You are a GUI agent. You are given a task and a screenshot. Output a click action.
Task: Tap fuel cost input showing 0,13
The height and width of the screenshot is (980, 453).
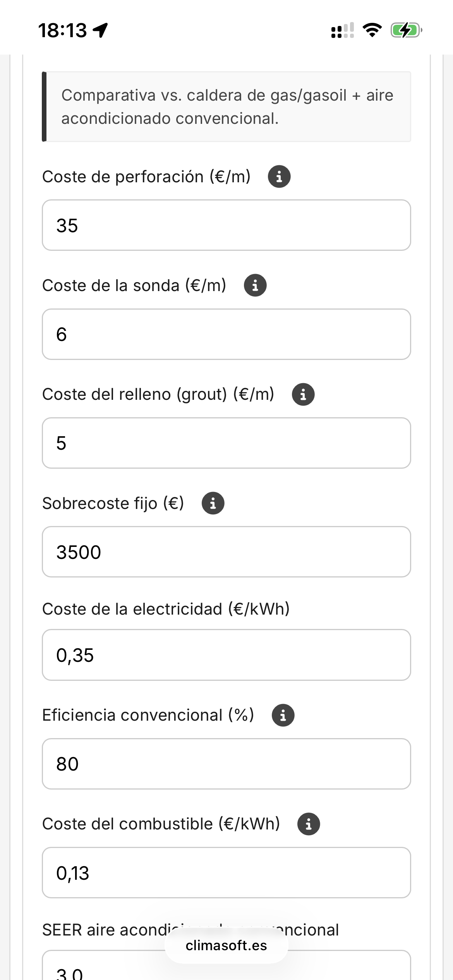[x=226, y=873]
